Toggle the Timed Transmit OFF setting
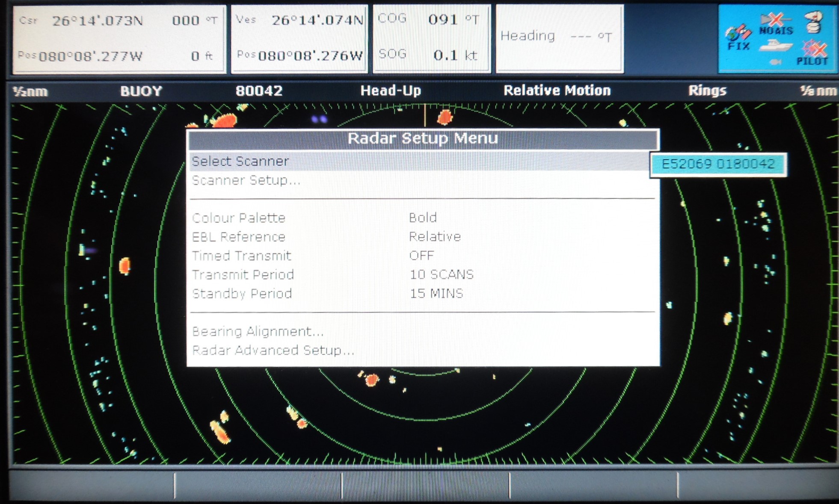This screenshot has width=839, height=504. (421, 256)
